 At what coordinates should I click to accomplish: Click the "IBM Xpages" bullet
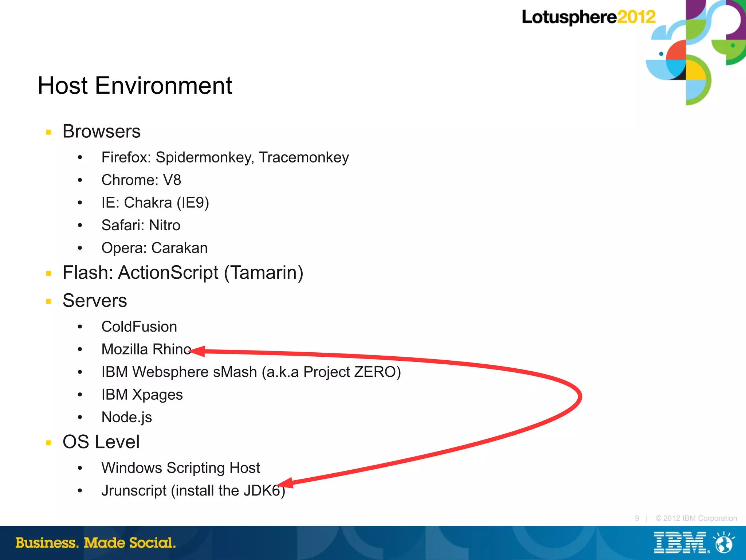point(142,395)
